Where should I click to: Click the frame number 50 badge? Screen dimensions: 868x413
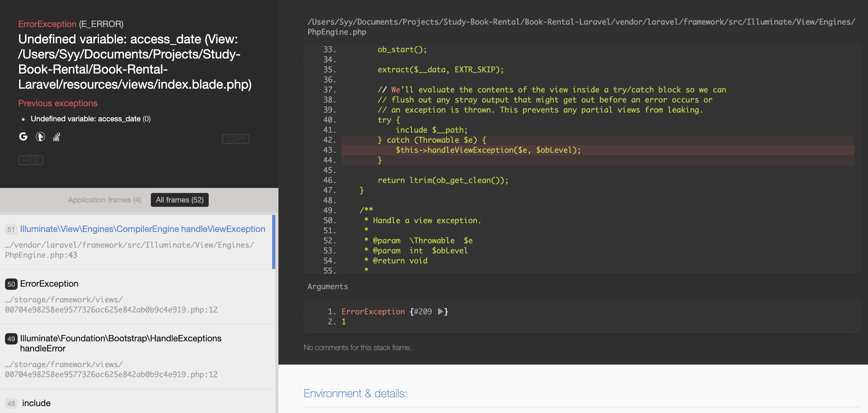pyautogui.click(x=11, y=284)
